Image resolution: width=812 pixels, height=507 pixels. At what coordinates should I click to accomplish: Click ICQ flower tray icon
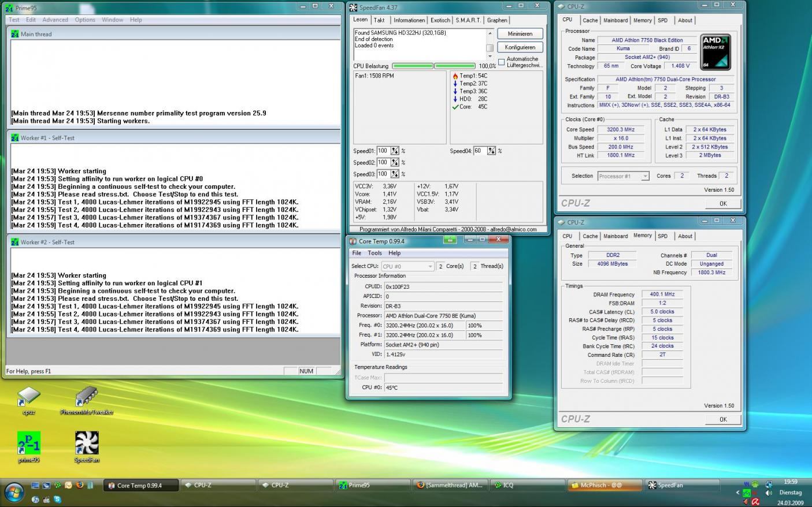point(755,484)
